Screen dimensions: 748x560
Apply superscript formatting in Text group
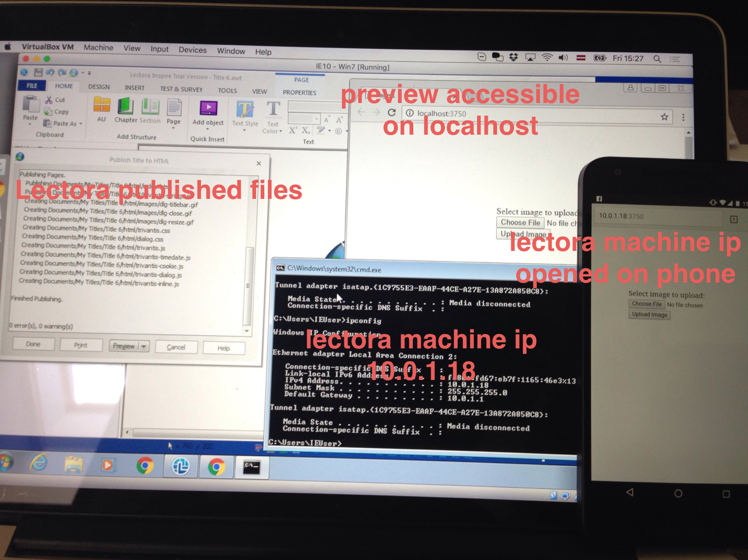(x=293, y=130)
